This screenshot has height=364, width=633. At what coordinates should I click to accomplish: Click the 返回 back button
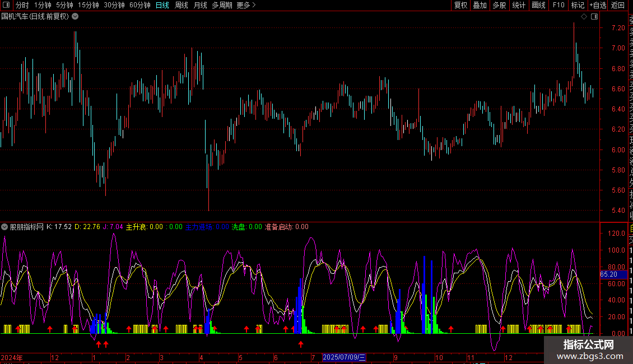618,6
